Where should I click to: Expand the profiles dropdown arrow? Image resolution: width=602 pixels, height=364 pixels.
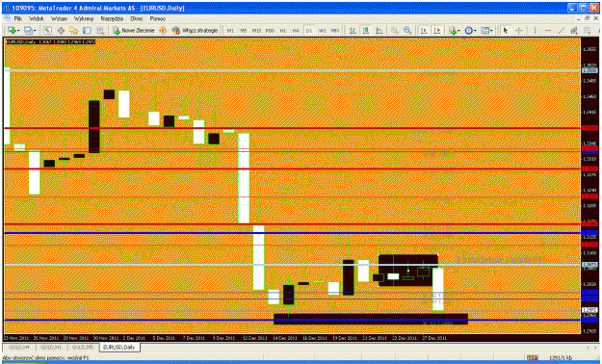coord(35,31)
